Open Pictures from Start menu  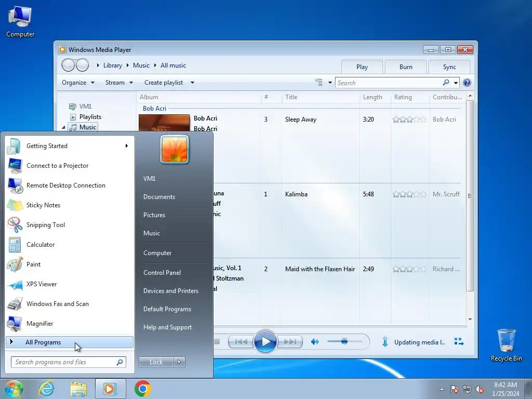coord(154,215)
